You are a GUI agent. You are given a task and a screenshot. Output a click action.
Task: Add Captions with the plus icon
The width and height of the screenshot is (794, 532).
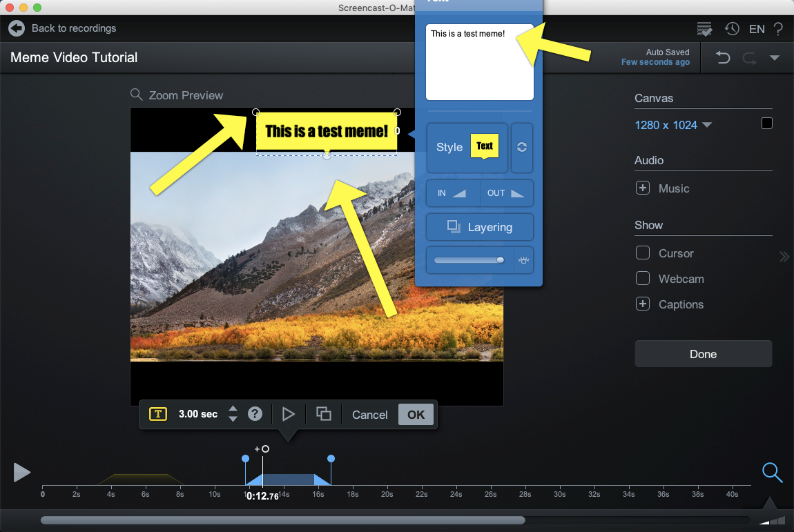coord(643,304)
